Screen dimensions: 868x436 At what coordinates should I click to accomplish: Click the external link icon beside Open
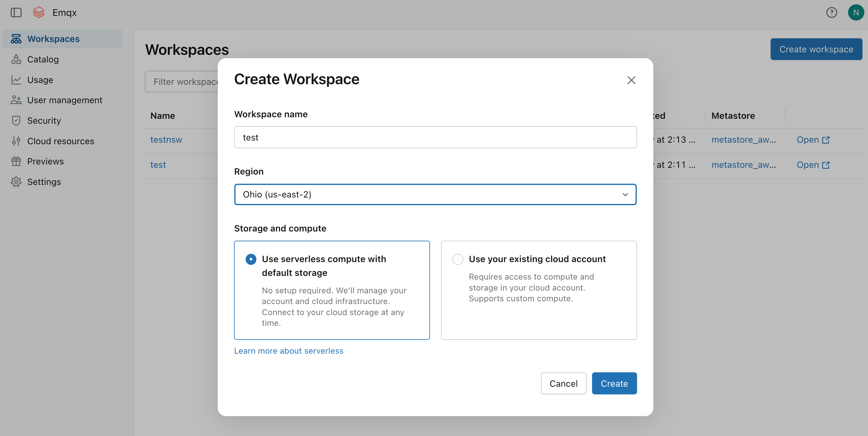tap(826, 140)
